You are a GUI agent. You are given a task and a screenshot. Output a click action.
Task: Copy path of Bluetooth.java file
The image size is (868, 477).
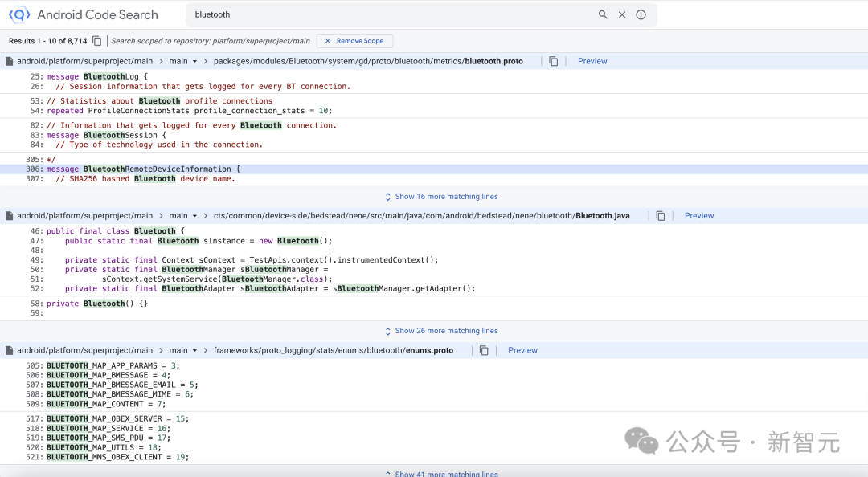[661, 216]
